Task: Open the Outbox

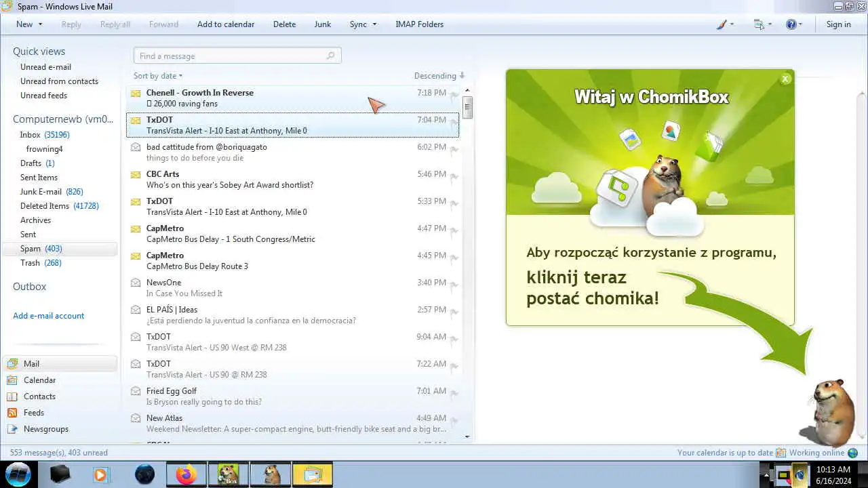Action: pos(30,287)
